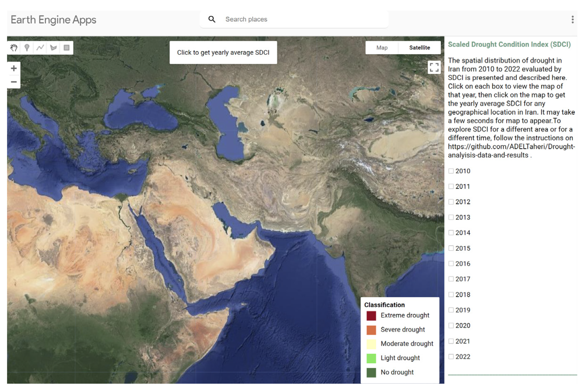The height and width of the screenshot is (392, 587).
Task: Zoom out on the map
Action: (x=14, y=82)
